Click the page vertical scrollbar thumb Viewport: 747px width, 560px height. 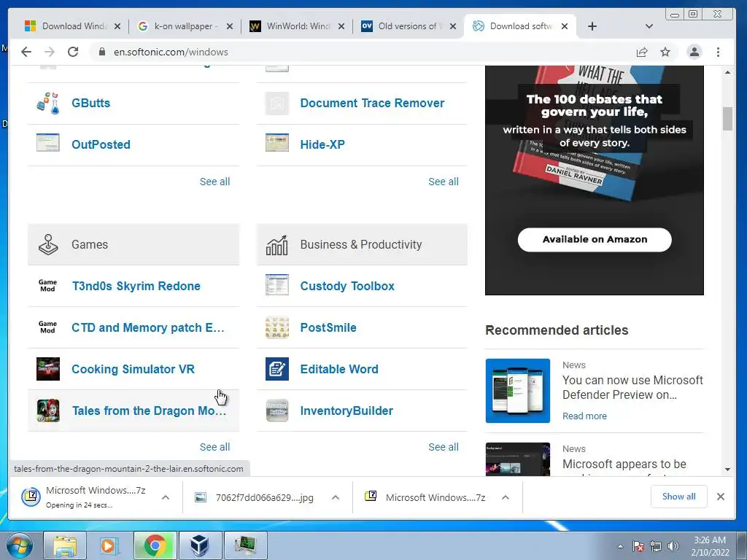tap(727, 119)
